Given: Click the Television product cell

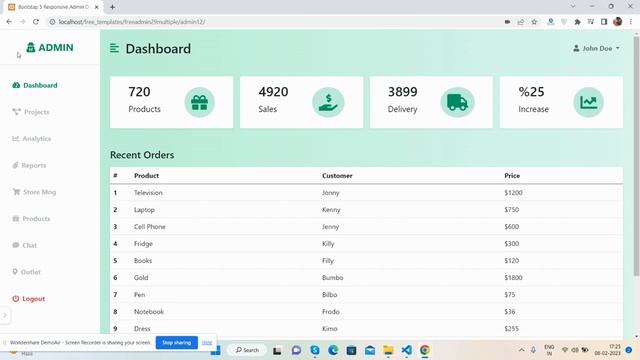Looking at the screenshot, I should [x=148, y=193].
